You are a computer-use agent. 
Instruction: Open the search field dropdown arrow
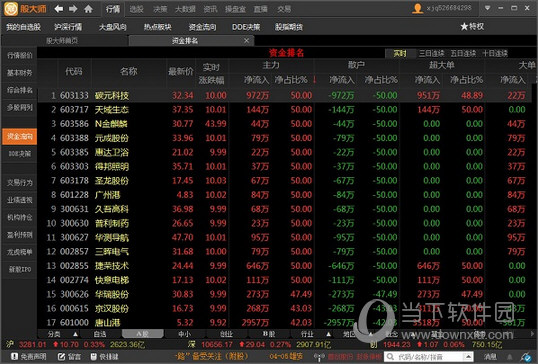tap(468, 357)
